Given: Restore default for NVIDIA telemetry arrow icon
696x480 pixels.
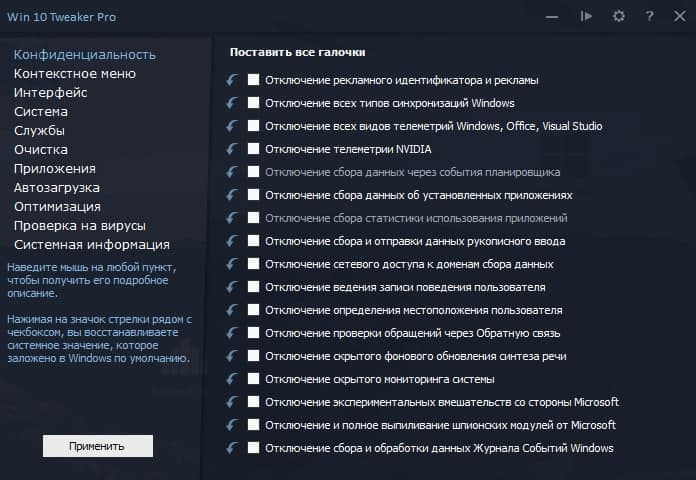Looking at the screenshot, I should 232,149.
